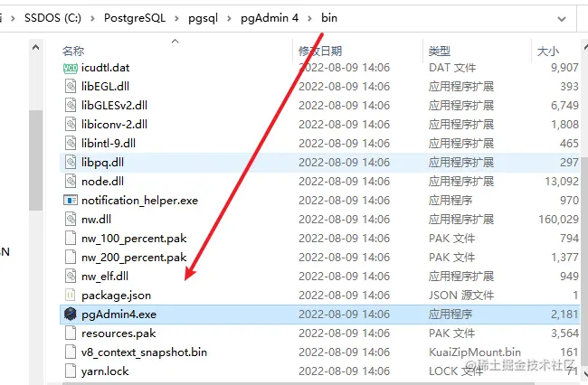Screen dimensions: 588x385
Task: Click the yarn.lock file icon
Action: (71, 371)
